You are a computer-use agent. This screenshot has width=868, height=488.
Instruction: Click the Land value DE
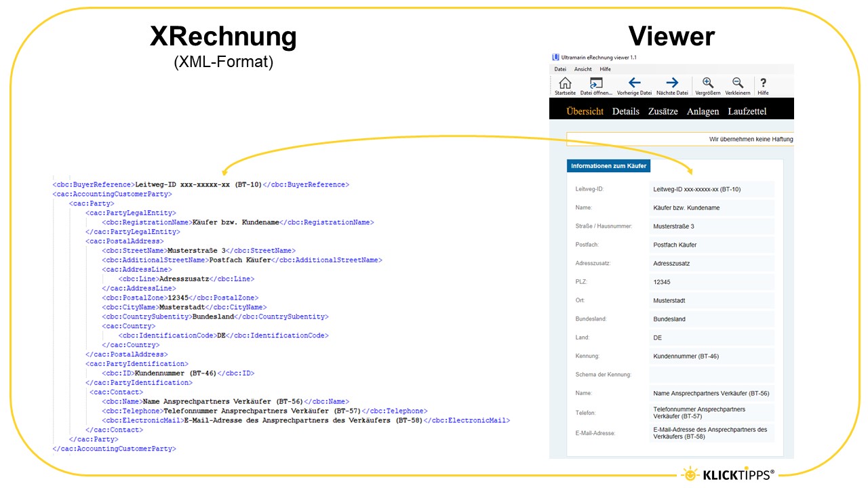[711, 338]
